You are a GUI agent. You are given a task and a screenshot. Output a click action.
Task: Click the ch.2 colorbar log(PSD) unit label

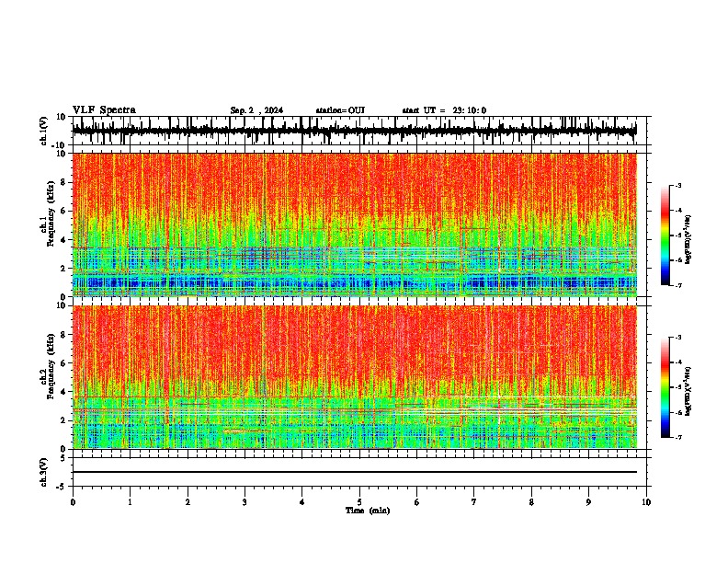tap(688, 391)
